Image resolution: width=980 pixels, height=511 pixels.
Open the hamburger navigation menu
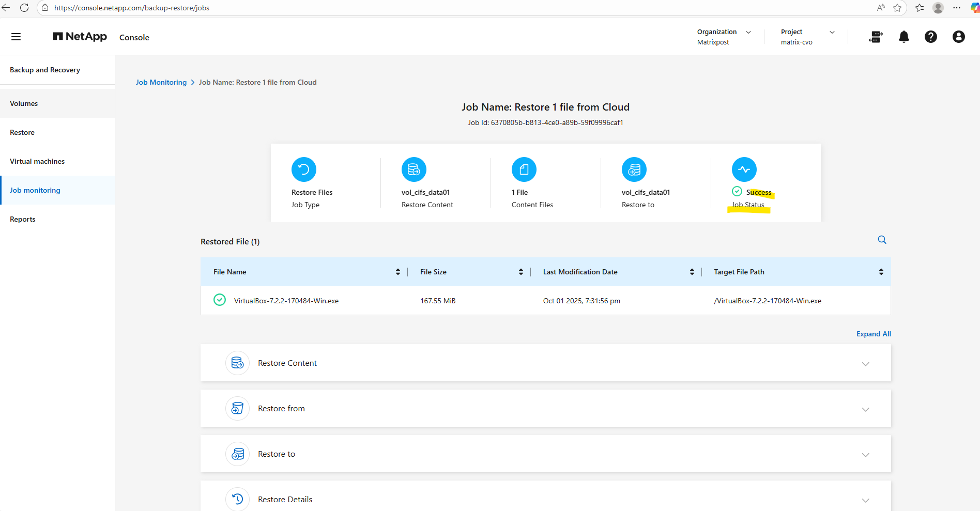pyautogui.click(x=16, y=37)
